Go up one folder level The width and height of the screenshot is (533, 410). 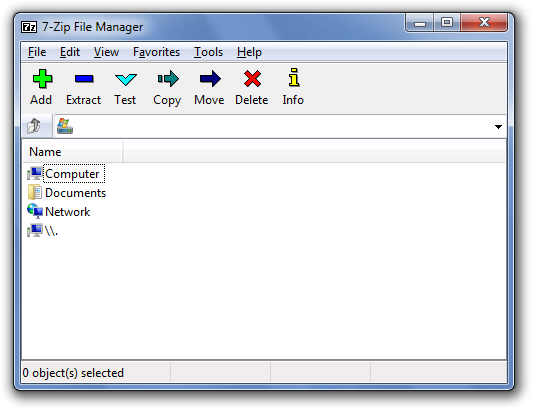[x=34, y=126]
